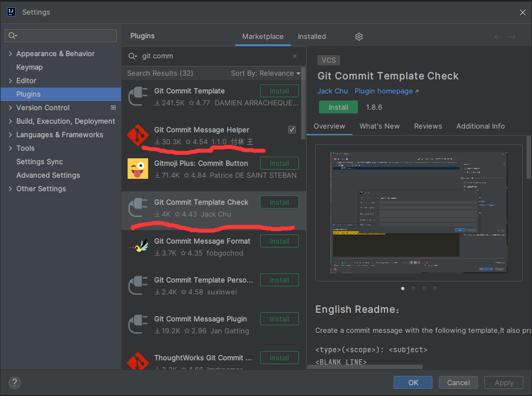Select the third screenshot carousel dot

point(424,288)
